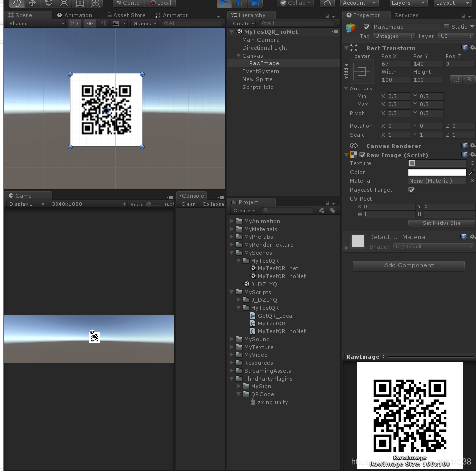This screenshot has width=476, height=471.
Task: Open the Gizmos dropdown in Scene view
Action: coord(143,23)
